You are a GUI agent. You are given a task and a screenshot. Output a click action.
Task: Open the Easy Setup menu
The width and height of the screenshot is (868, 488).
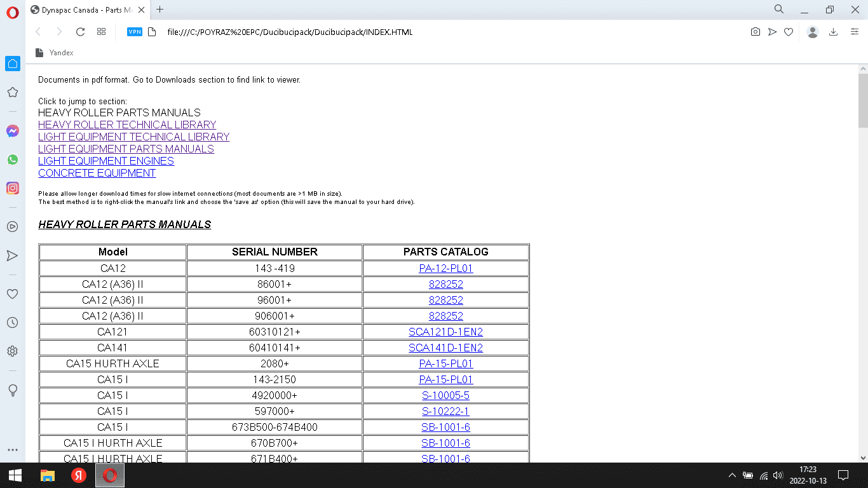coord(855,32)
